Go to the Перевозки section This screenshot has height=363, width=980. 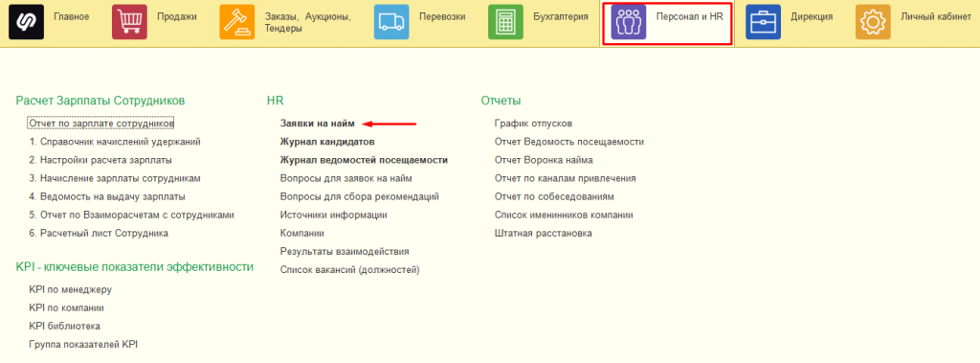pyautogui.click(x=442, y=17)
